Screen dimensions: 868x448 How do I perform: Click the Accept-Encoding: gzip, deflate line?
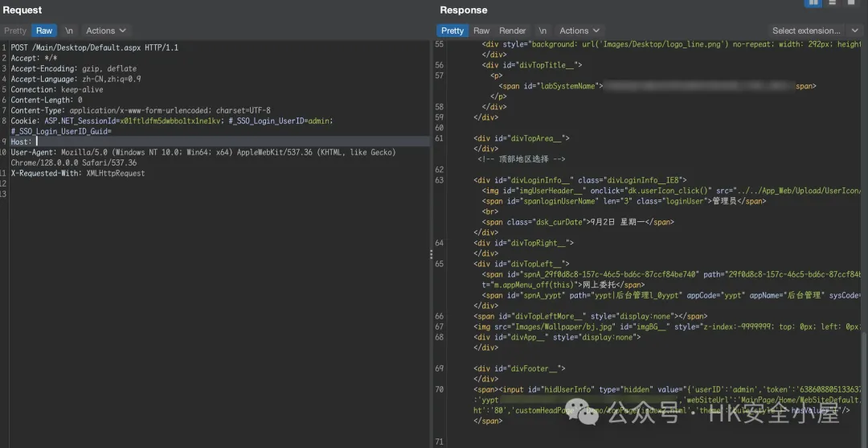click(x=74, y=68)
